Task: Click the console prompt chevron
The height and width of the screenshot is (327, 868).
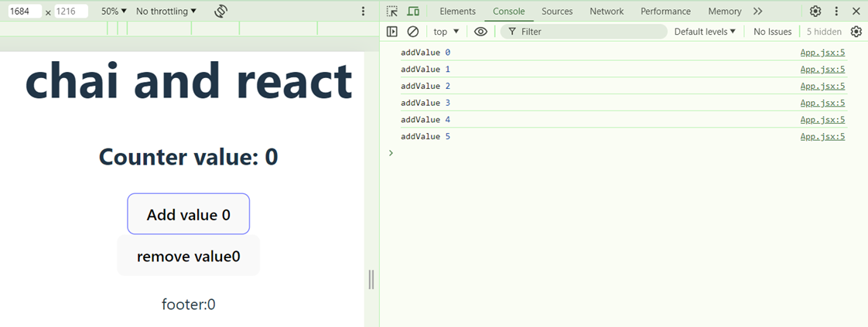Action: (x=391, y=153)
